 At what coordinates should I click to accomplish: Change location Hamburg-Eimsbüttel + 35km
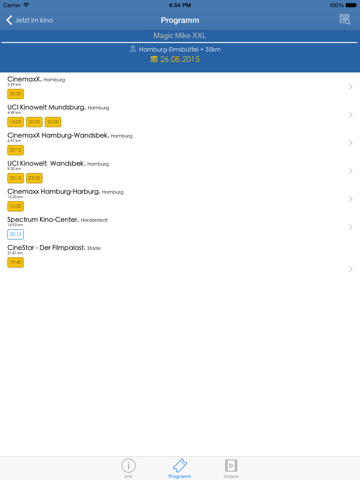click(180, 49)
